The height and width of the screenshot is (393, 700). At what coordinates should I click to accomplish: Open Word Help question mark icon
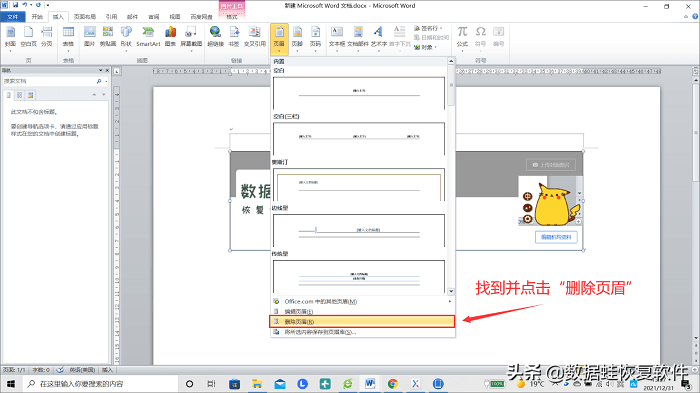pyautogui.click(x=695, y=17)
